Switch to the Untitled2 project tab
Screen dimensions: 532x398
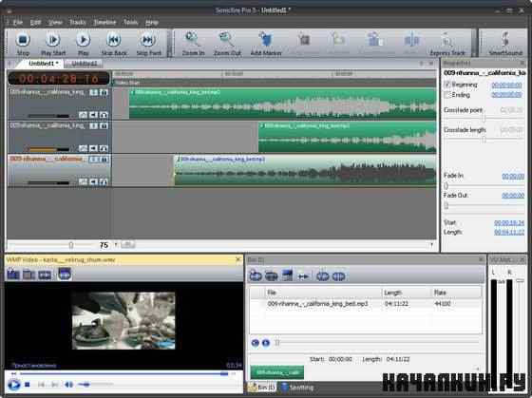click(x=85, y=64)
